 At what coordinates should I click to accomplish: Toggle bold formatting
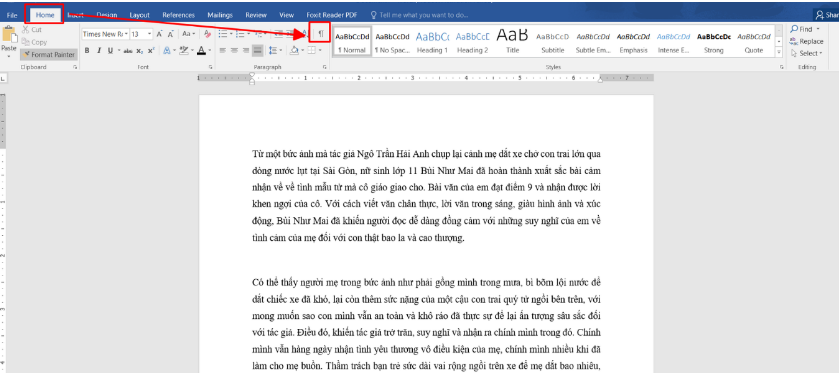[x=86, y=50]
